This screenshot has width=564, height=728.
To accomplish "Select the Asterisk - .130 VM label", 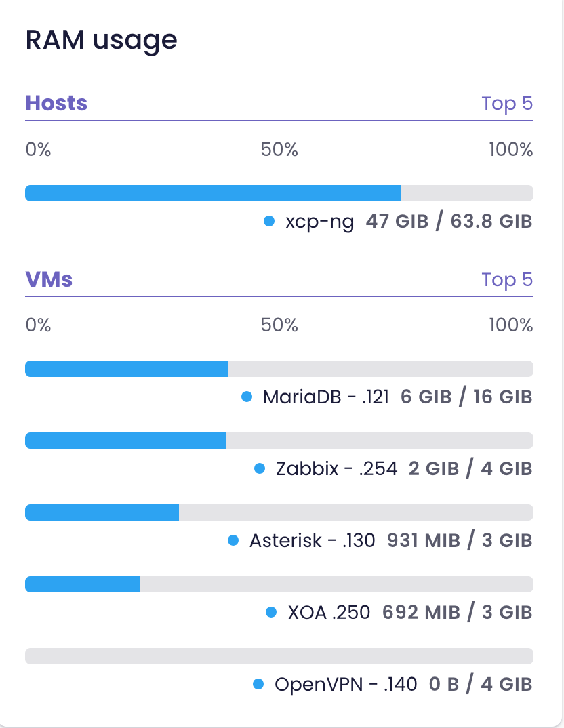I will point(312,540).
